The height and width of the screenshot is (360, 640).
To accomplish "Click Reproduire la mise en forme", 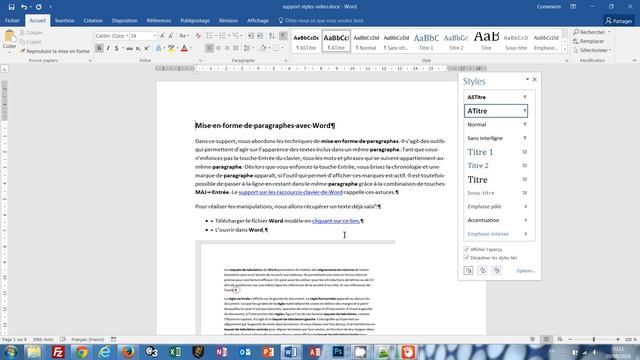I will pyautogui.click(x=55, y=51).
